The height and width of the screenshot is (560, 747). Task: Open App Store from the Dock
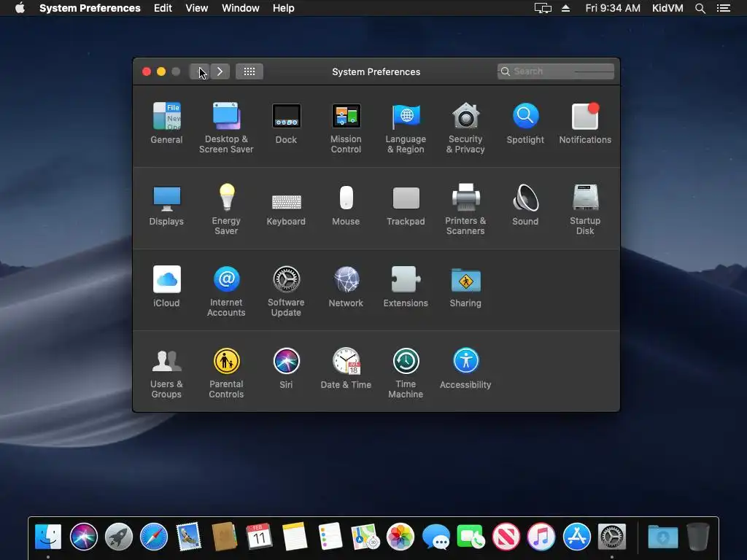(x=576, y=537)
